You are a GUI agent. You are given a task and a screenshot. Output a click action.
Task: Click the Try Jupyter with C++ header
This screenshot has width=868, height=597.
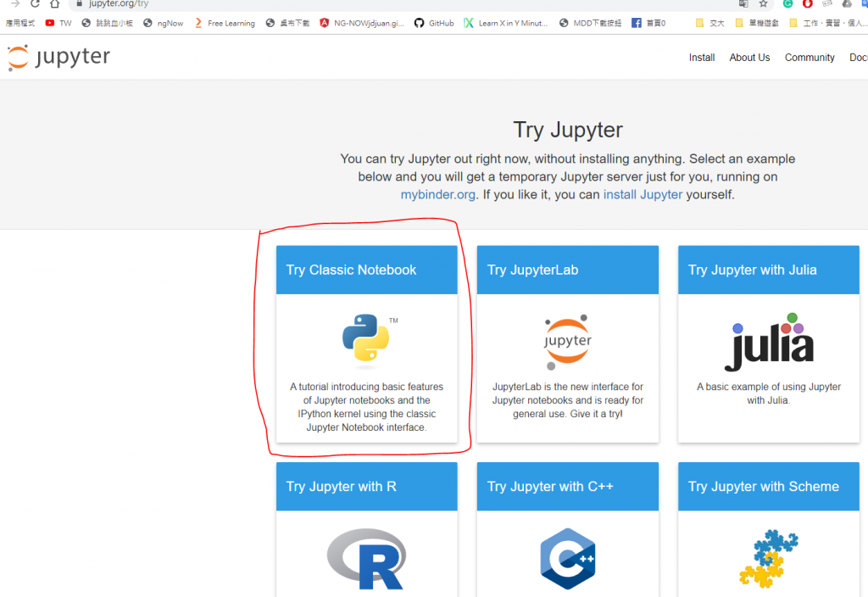pos(567,486)
